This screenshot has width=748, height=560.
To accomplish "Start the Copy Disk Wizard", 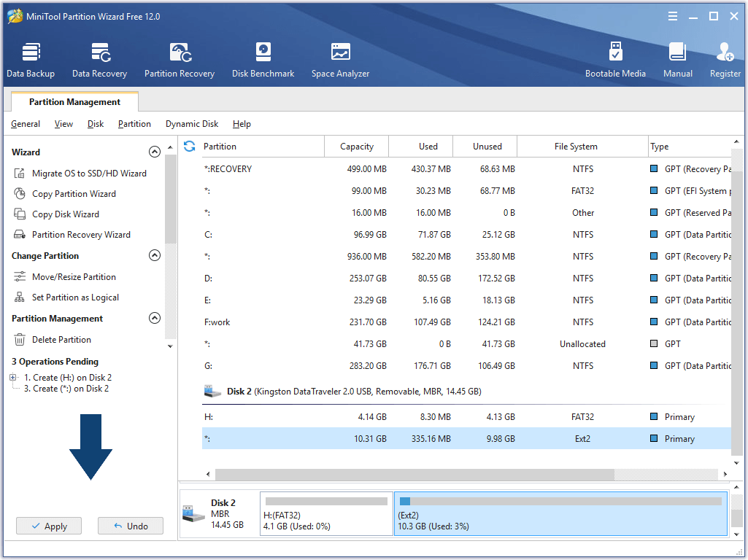I will (x=57, y=214).
